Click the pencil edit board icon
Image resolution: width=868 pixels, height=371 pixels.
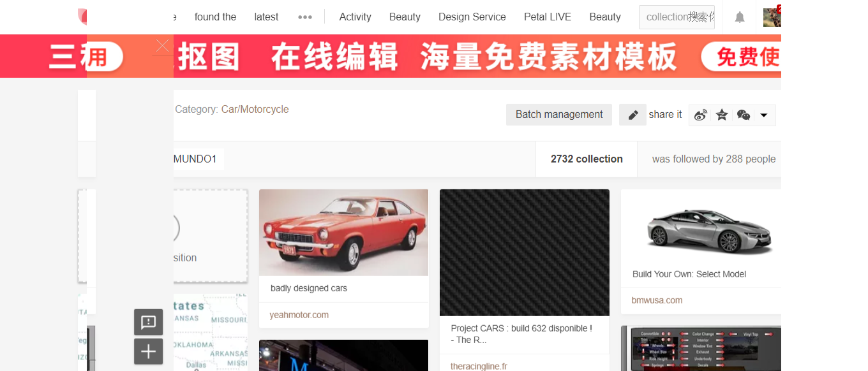click(x=632, y=115)
